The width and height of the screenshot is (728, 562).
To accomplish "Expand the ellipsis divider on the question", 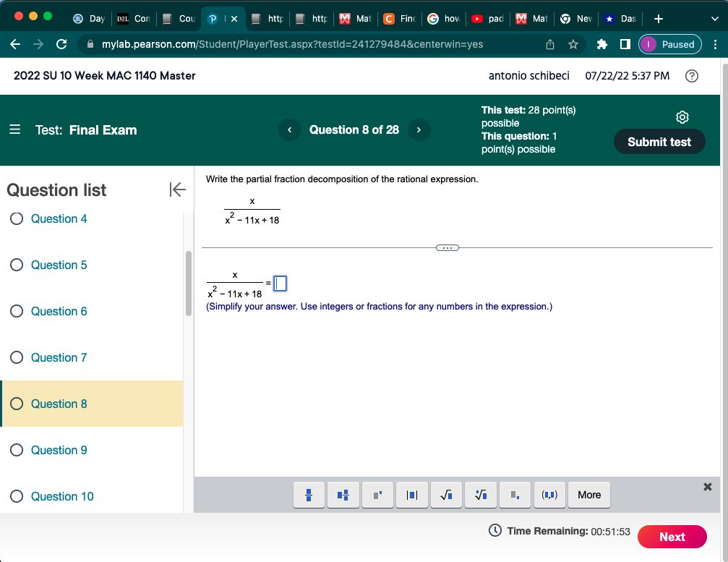I will pos(447,247).
